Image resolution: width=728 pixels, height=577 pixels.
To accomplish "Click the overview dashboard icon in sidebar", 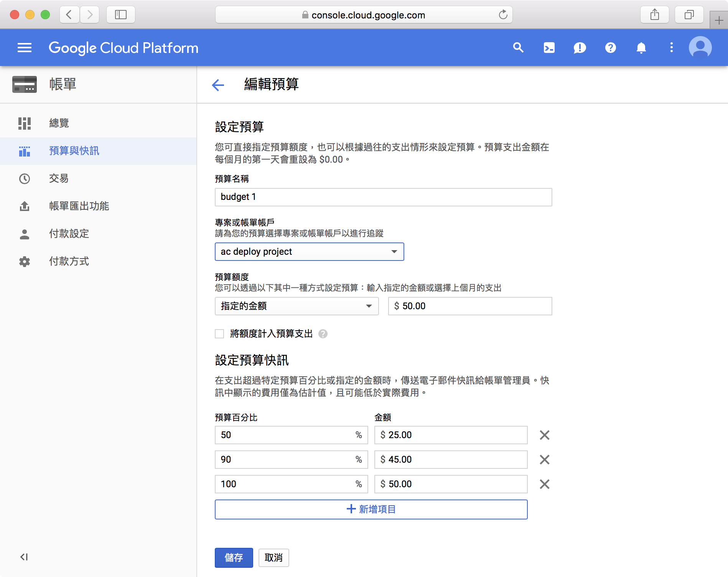I will [x=25, y=124].
